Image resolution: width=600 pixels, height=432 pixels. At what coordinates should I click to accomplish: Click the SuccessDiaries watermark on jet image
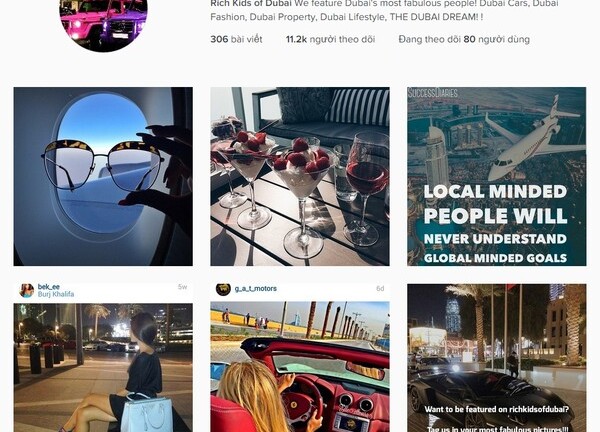(x=433, y=93)
